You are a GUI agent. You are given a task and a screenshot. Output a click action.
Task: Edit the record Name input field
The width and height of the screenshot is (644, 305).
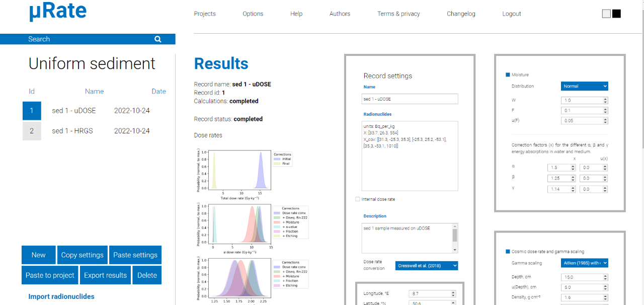pyautogui.click(x=410, y=99)
